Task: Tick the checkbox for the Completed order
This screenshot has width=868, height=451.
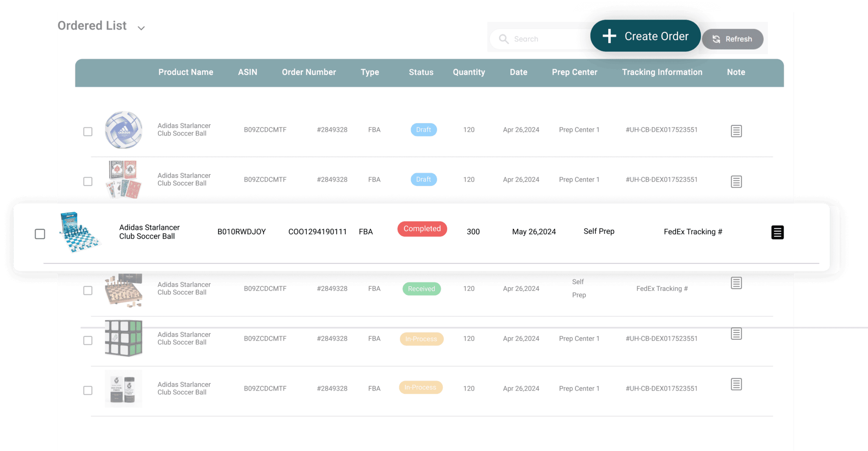Action: point(40,234)
